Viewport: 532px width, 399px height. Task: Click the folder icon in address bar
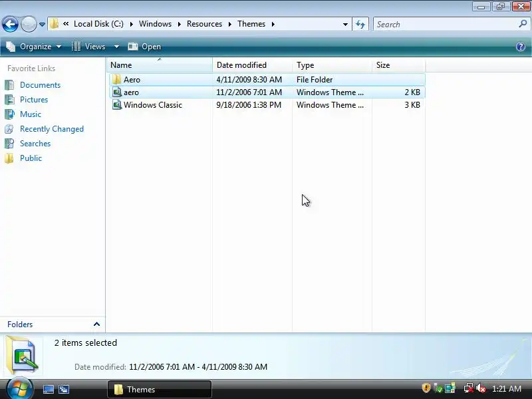click(54, 24)
